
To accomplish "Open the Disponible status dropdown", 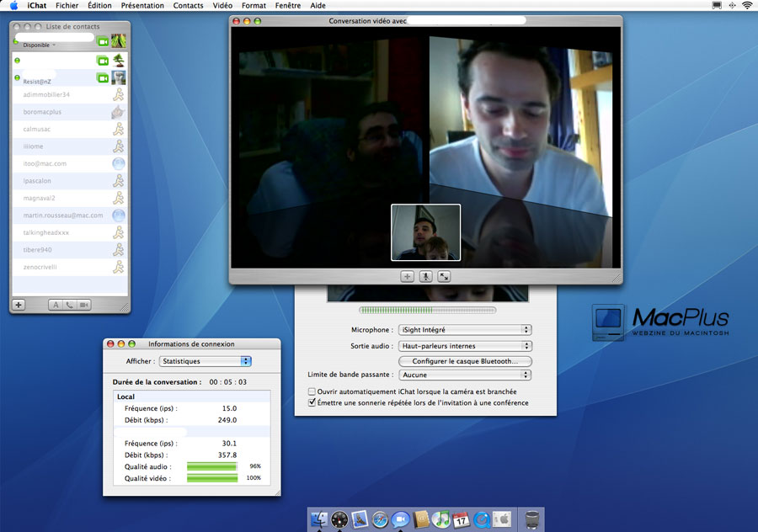I will [39, 45].
